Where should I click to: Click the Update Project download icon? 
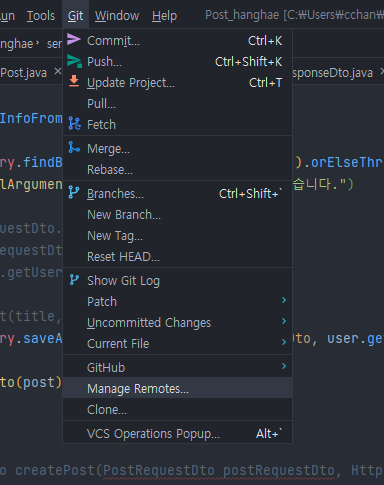(74, 81)
